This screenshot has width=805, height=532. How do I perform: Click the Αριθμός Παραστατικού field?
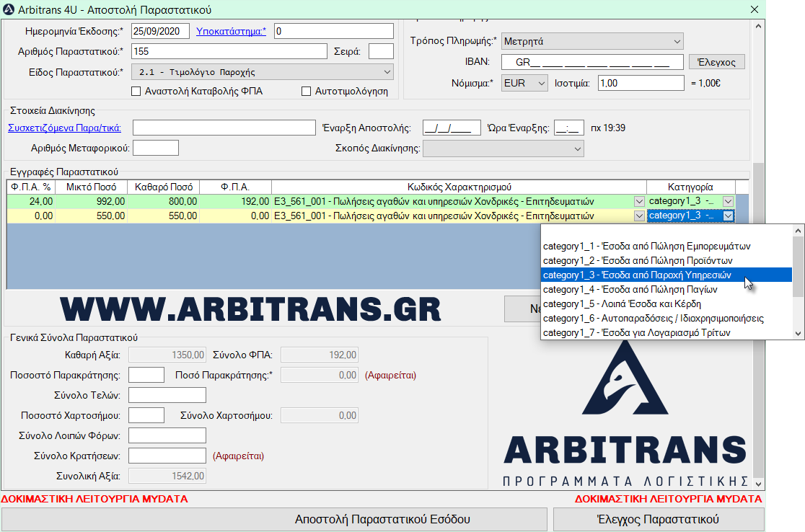[229, 51]
